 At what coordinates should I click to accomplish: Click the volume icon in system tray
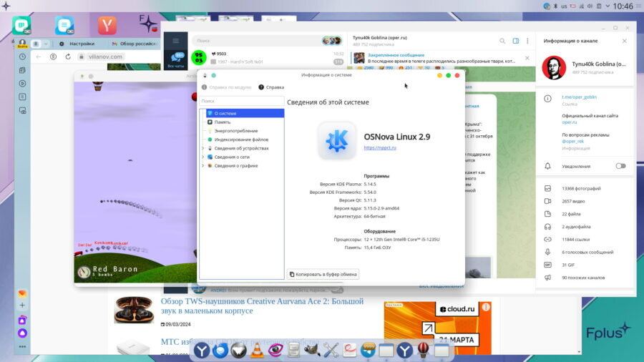pos(590,6)
